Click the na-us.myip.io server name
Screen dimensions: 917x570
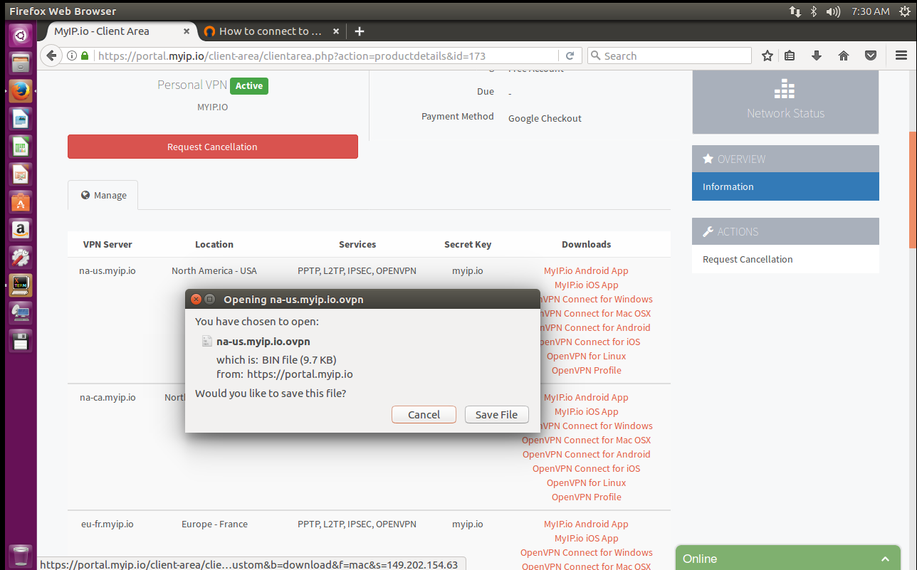pyautogui.click(x=107, y=271)
